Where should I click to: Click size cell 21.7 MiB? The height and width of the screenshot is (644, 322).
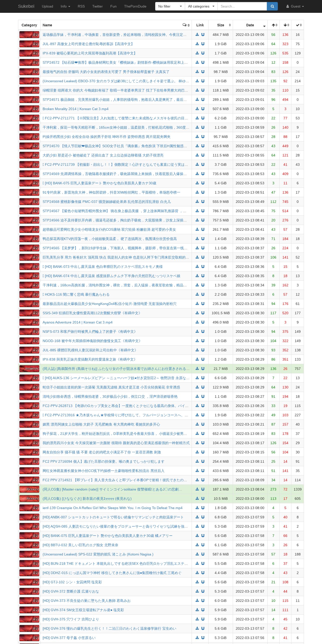tap(221, 369)
